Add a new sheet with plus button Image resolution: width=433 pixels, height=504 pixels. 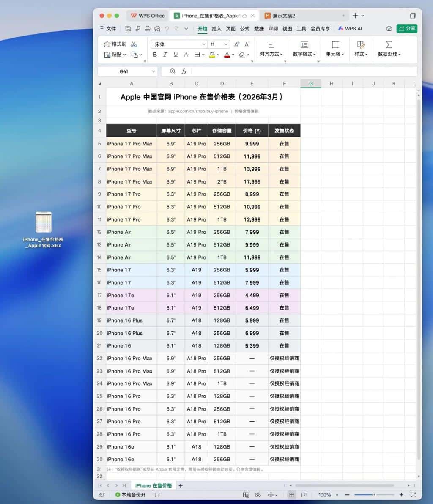tap(181, 486)
